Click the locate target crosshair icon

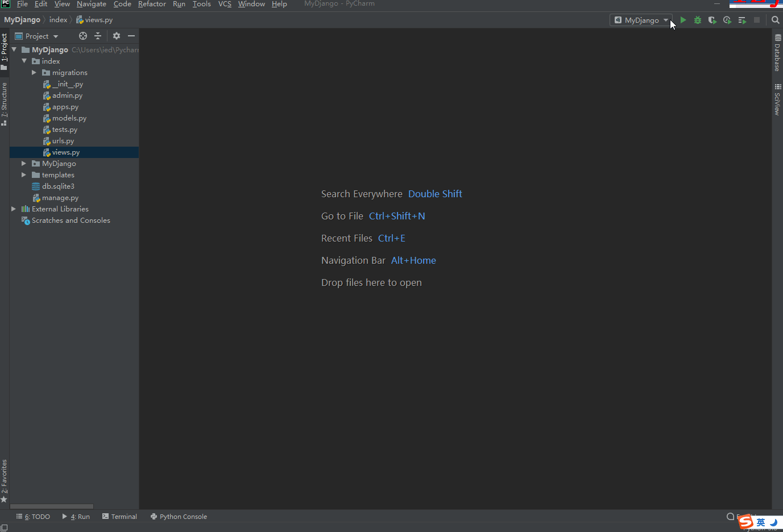[x=83, y=36]
